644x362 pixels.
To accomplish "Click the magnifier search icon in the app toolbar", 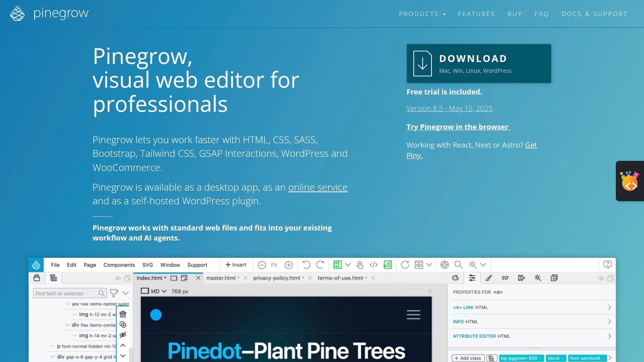I will pos(458,265).
